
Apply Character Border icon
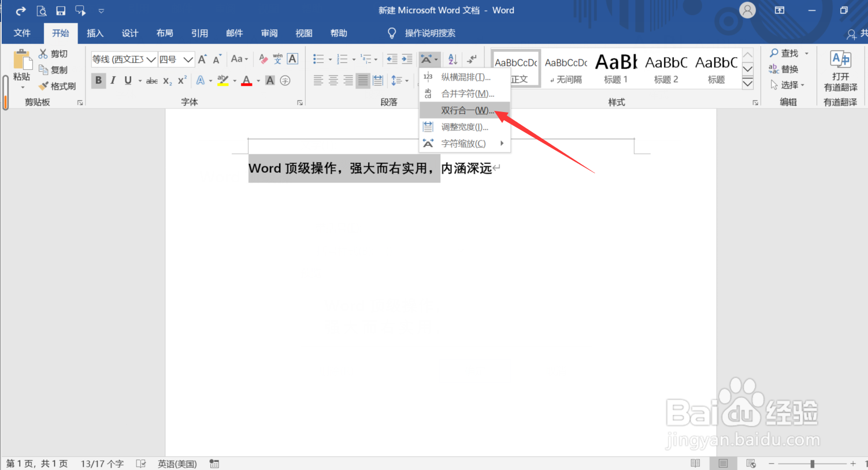click(x=292, y=59)
